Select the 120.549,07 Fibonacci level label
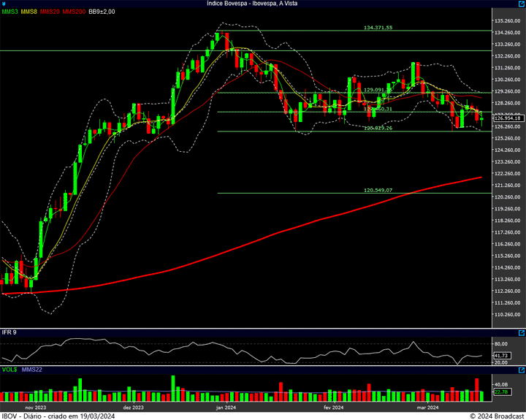Viewport: 526px width, 420px height. (378, 190)
